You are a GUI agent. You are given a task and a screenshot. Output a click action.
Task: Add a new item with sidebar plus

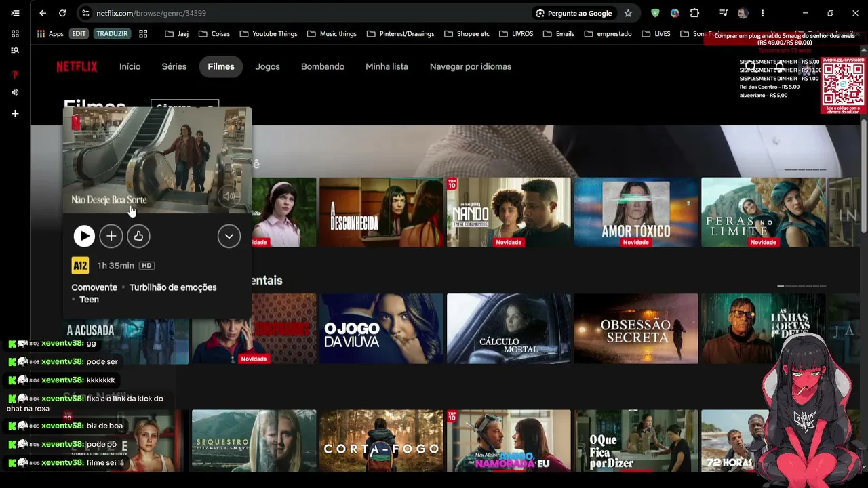point(15,114)
